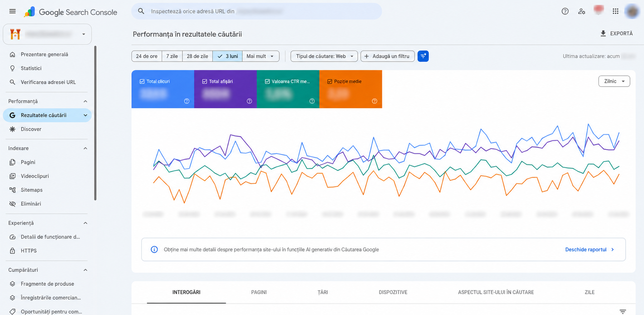644x315 pixels.
Task: Click Adaugă un filtru button
Action: (x=387, y=56)
